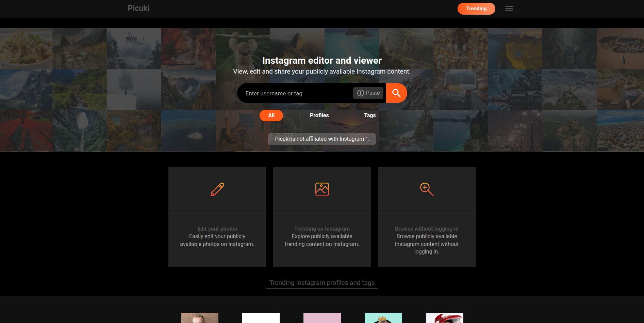Open the teal trending profile thumbnail
This screenshot has height=323, width=644.
pos(383,318)
